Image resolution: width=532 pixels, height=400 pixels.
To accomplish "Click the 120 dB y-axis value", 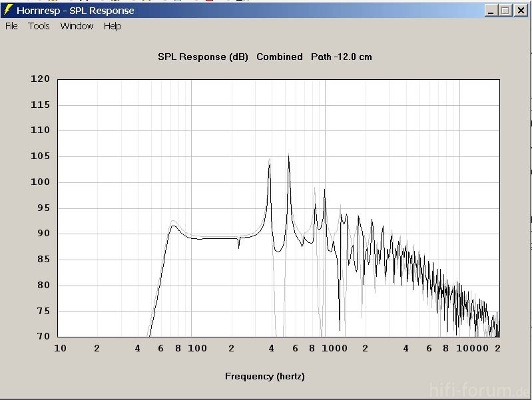I will click(41, 79).
